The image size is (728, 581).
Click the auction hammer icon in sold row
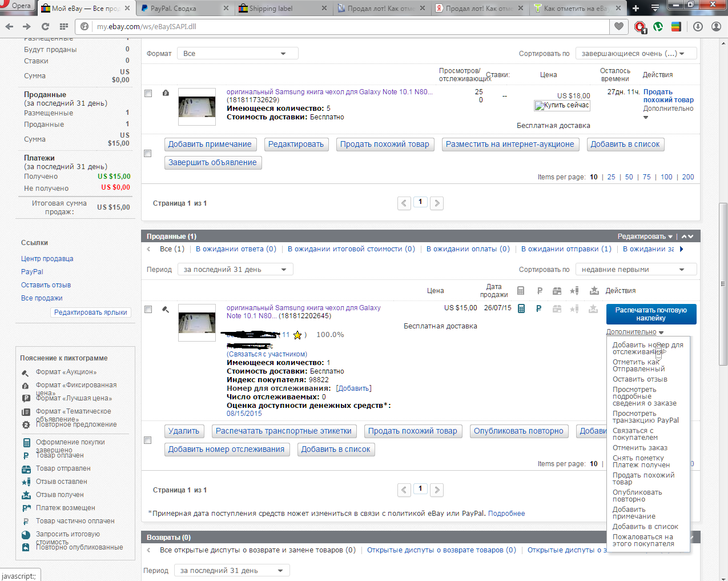pos(166,310)
